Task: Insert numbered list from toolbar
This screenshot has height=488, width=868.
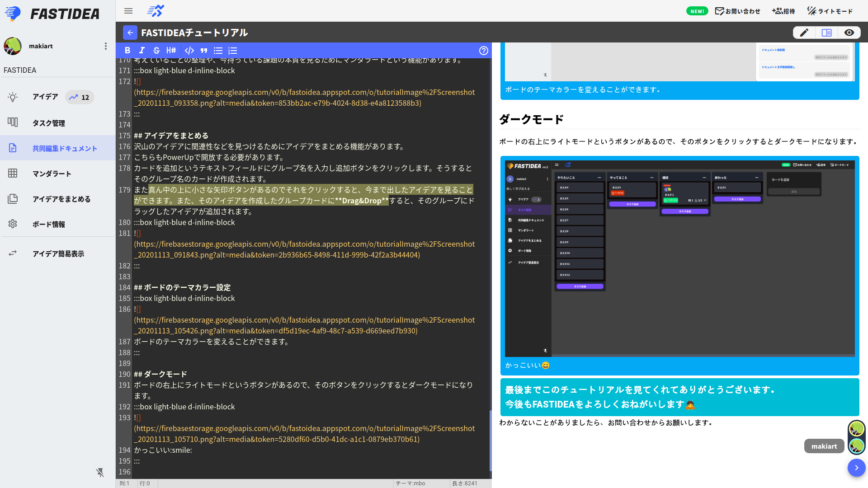Action: [x=233, y=51]
